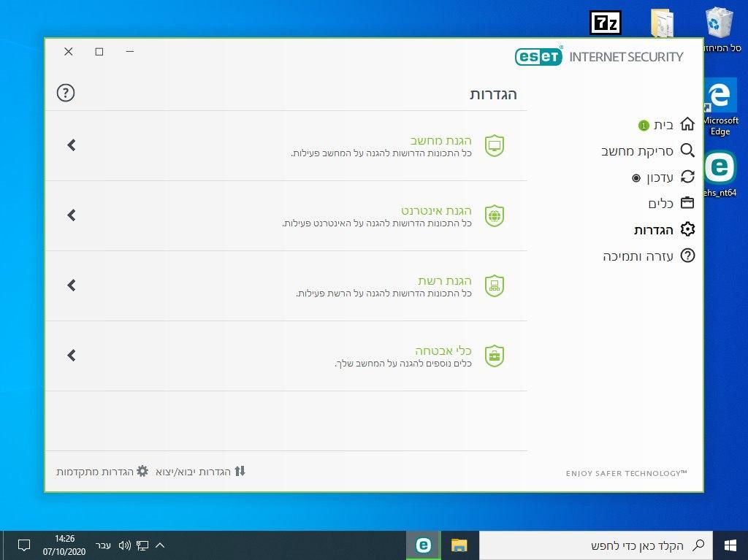Open כלי אבטחה settings link
This screenshot has height=560, width=748.
coord(443,350)
